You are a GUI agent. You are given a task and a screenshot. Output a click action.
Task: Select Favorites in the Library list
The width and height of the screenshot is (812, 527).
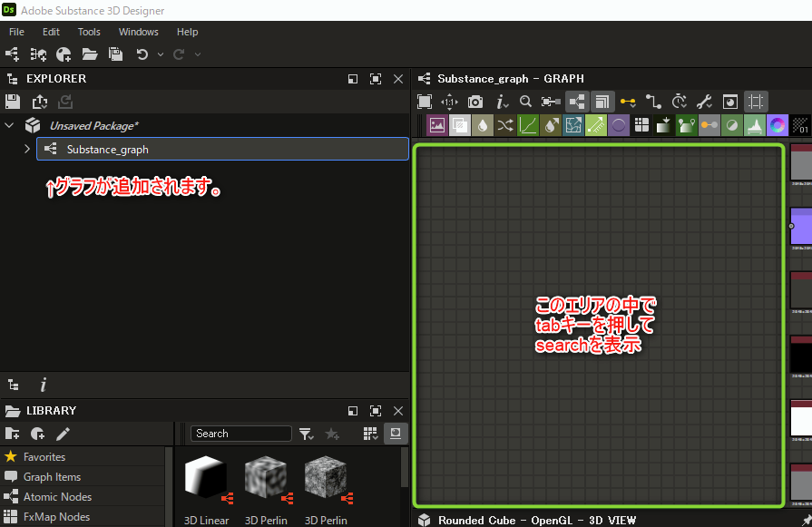click(x=83, y=456)
